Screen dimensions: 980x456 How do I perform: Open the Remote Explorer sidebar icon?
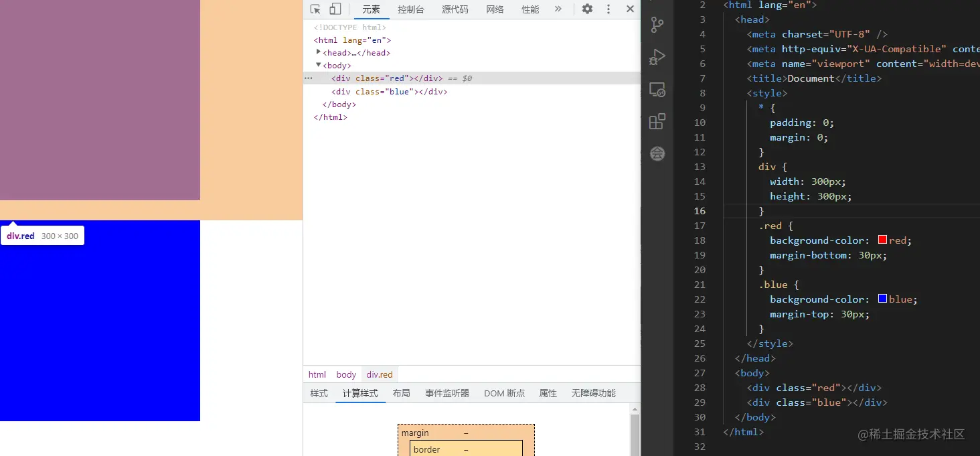pyautogui.click(x=657, y=89)
